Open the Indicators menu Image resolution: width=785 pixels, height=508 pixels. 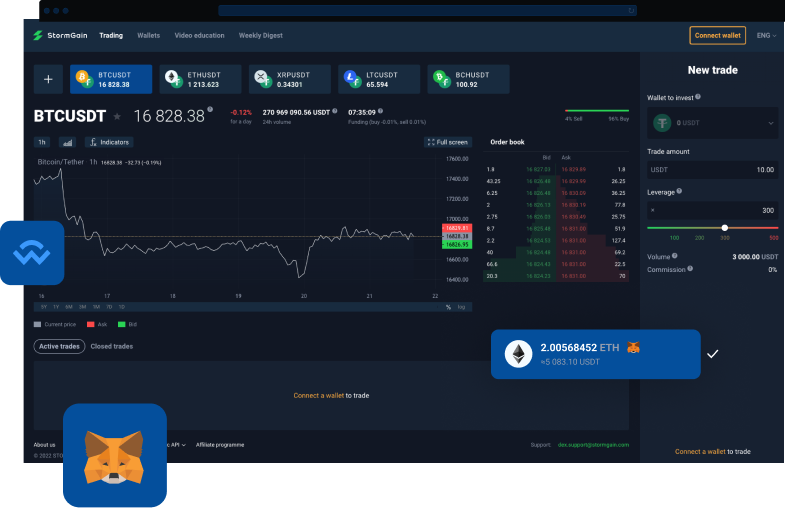coord(109,142)
